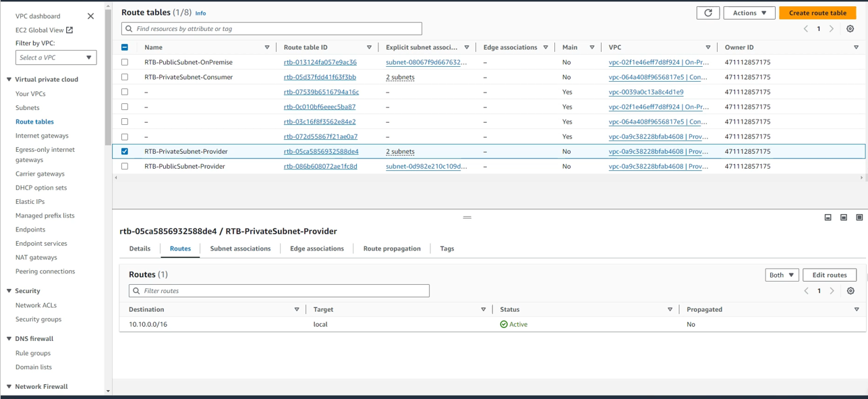This screenshot has height=399, width=868.
Task: Uncheck RTB-PrivateSubnet-Provider row checkbox
Action: point(125,151)
